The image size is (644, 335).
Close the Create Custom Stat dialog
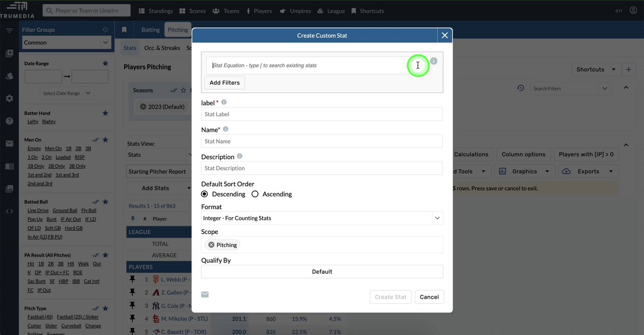coord(445,35)
